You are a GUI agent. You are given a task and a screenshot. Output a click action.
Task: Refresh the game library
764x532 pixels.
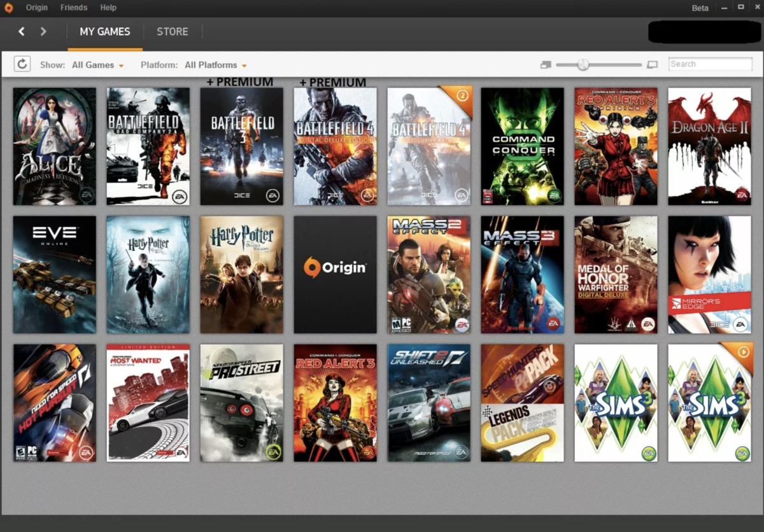point(22,64)
